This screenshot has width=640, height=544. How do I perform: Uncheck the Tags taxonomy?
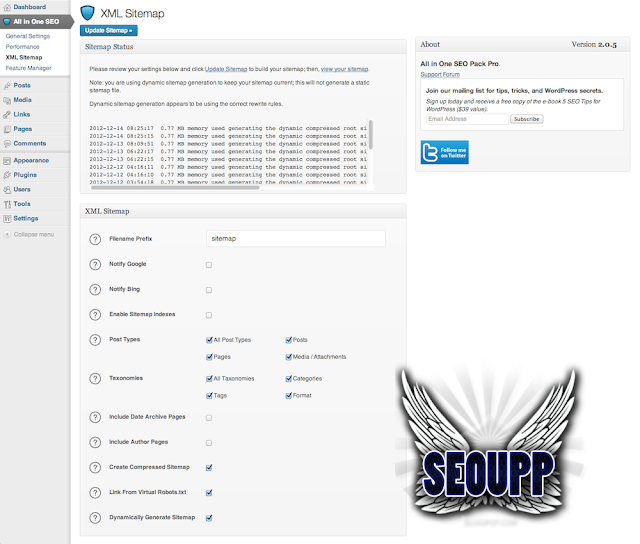[x=209, y=396]
